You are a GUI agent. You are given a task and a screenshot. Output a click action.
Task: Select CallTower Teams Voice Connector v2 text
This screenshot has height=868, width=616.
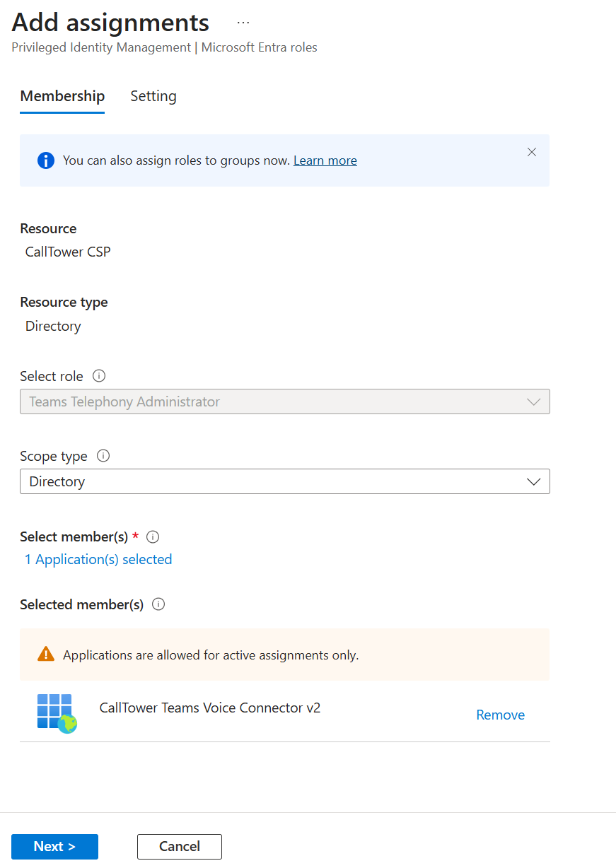coord(210,708)
